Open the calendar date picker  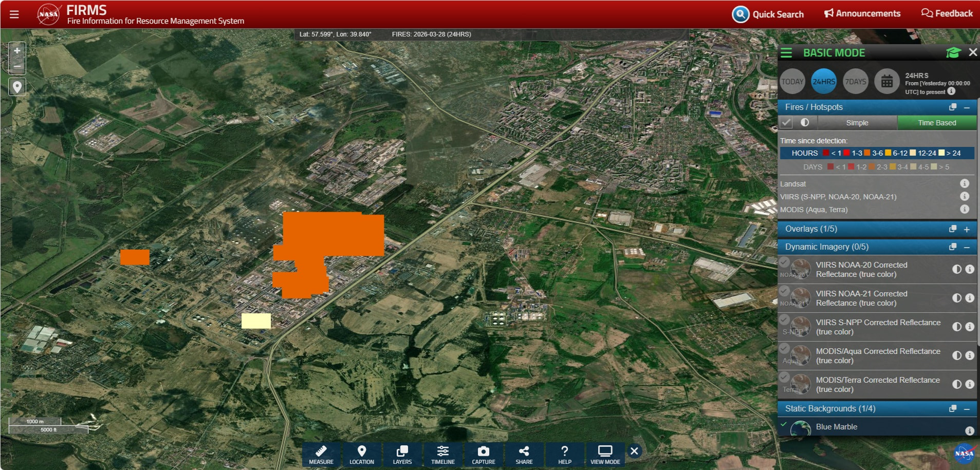click(x=886, y=82)
